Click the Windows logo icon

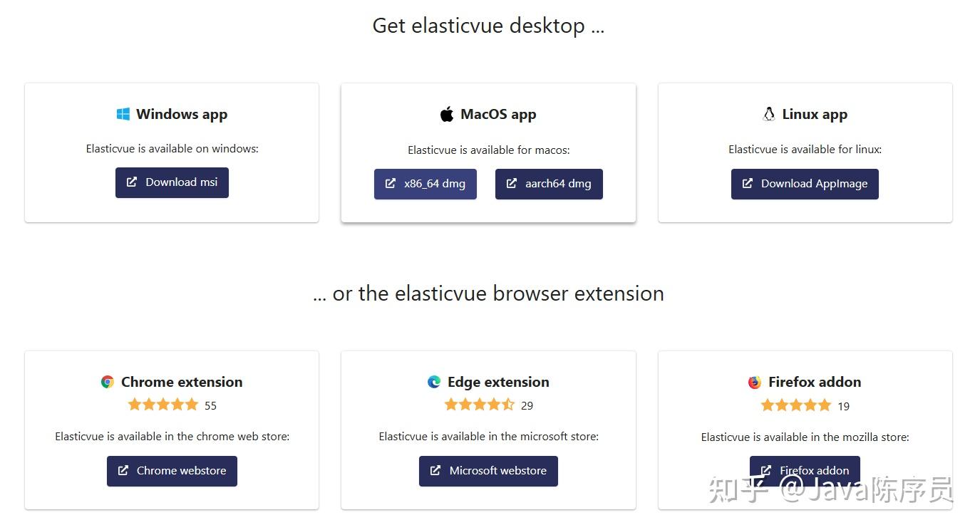(123, 113)
